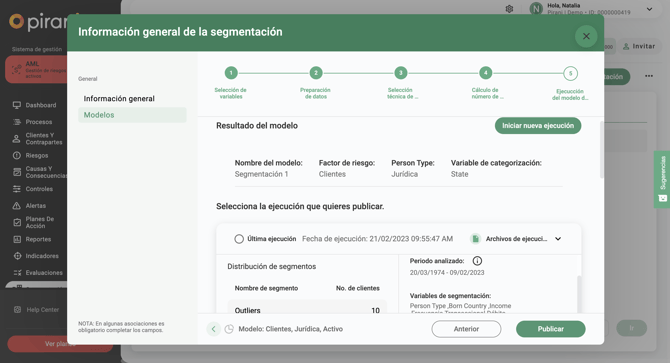
Task: Go to step 2 Preparación de datos
Action: point(316,73)
